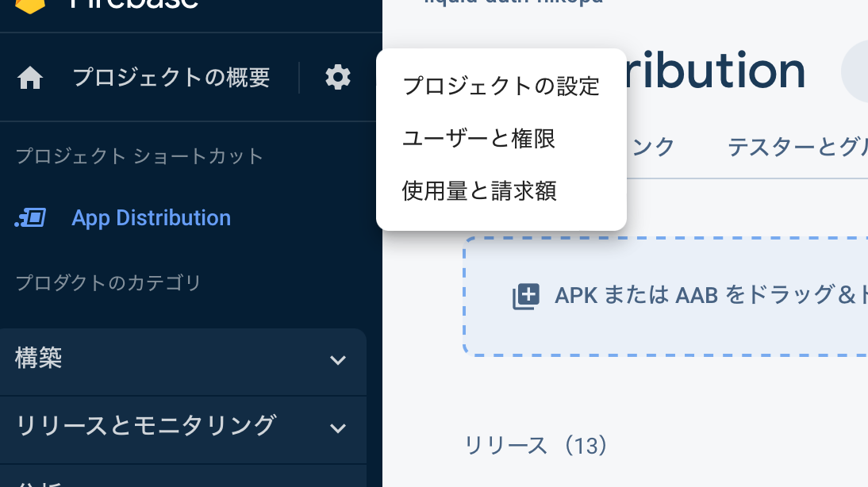The image size is (868, 487).
Task: Open 使用量と請求額 from the gear menu
Action: click(x=478, y=190)
